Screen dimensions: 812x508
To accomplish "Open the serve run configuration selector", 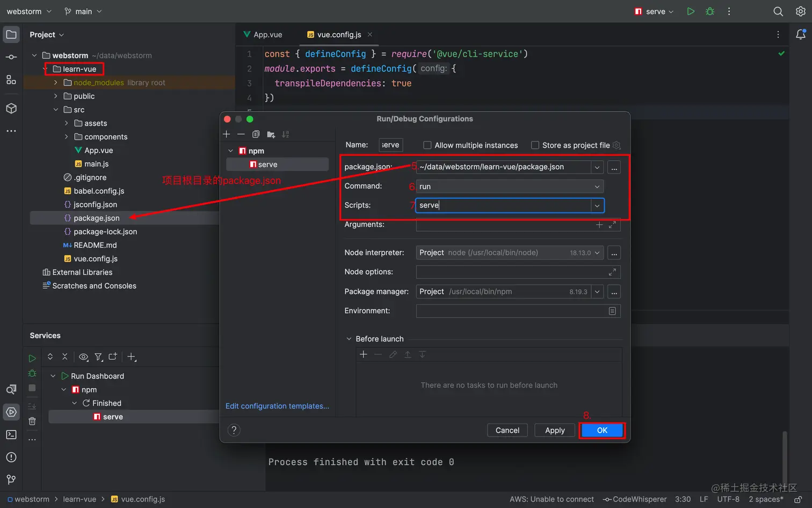I will (654, 11).
